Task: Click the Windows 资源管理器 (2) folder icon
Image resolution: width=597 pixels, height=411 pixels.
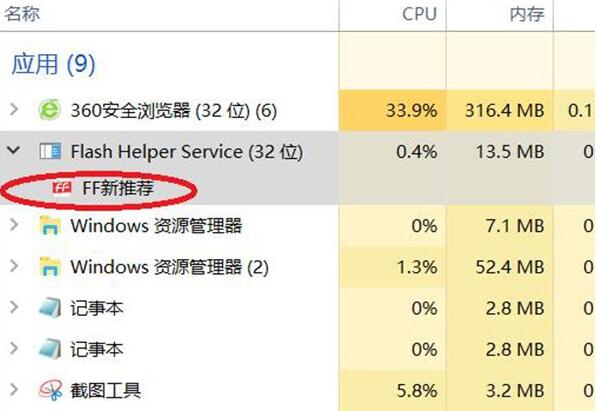Action: [50, 266]
